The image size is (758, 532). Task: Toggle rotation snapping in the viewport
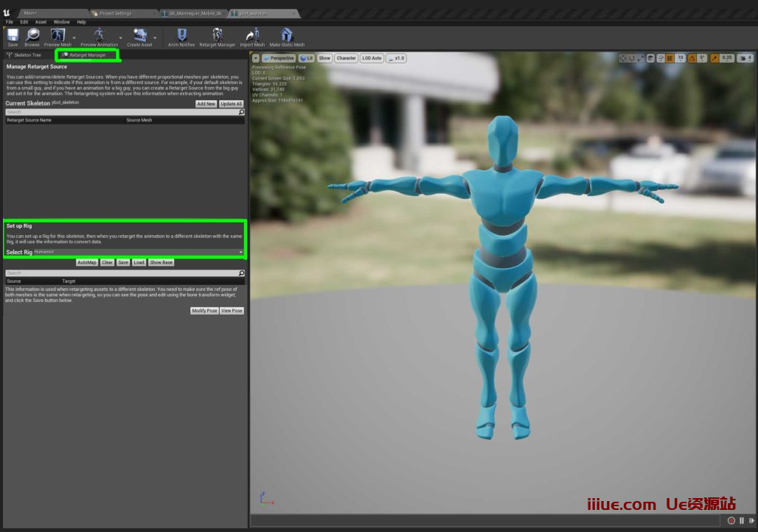coord(692,58)
